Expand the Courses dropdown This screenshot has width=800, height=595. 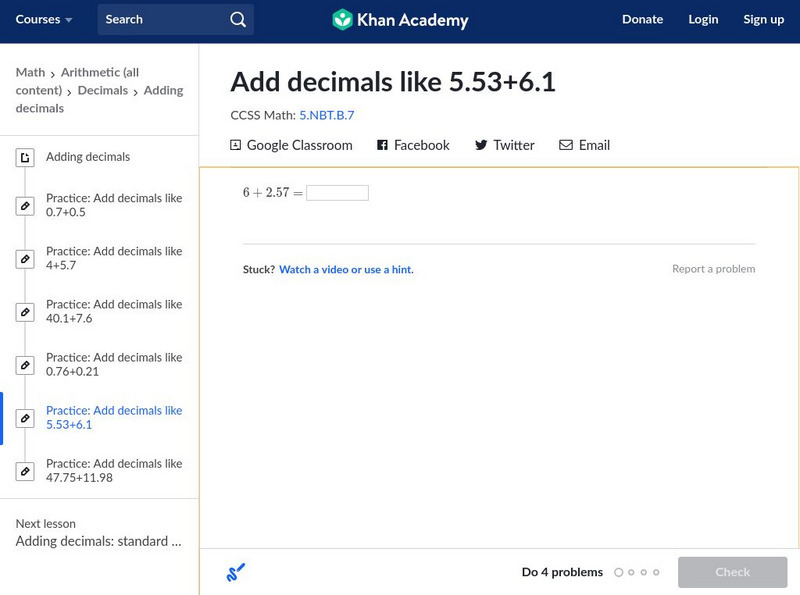coord(44,19)
